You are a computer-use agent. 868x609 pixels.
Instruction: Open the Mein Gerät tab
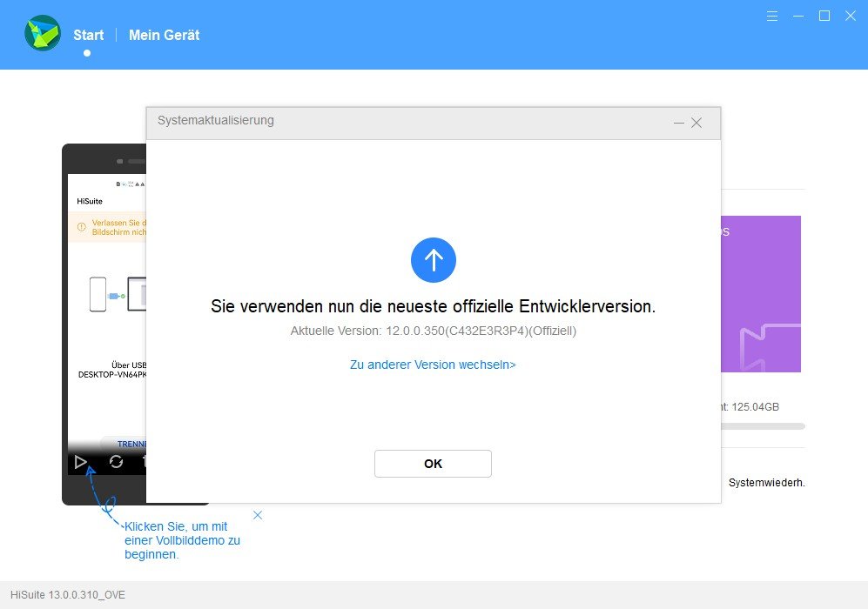pos(164,36)
